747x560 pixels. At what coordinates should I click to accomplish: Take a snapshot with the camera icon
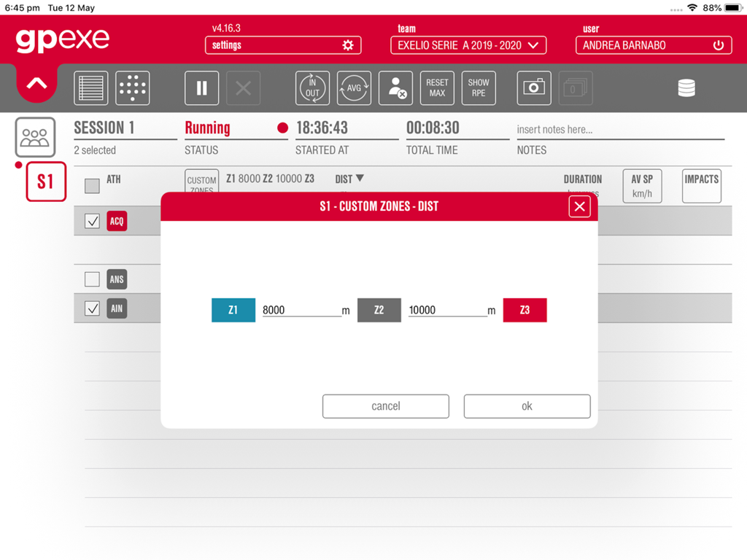[x=535, y=87]
